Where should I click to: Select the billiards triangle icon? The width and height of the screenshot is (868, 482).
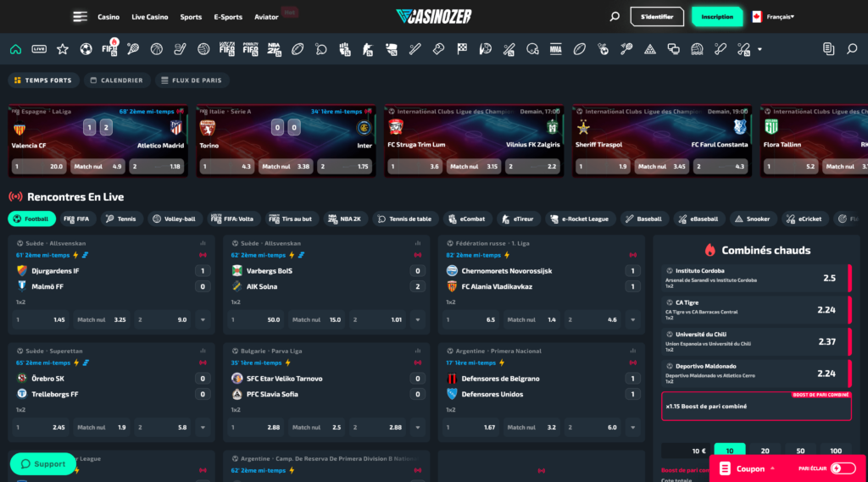click(650, 49)
